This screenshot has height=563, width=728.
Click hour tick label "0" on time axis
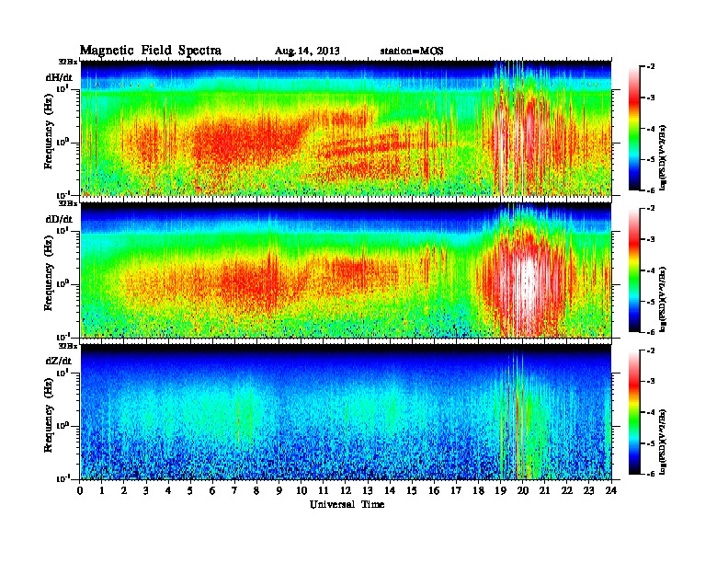[81, 491]
